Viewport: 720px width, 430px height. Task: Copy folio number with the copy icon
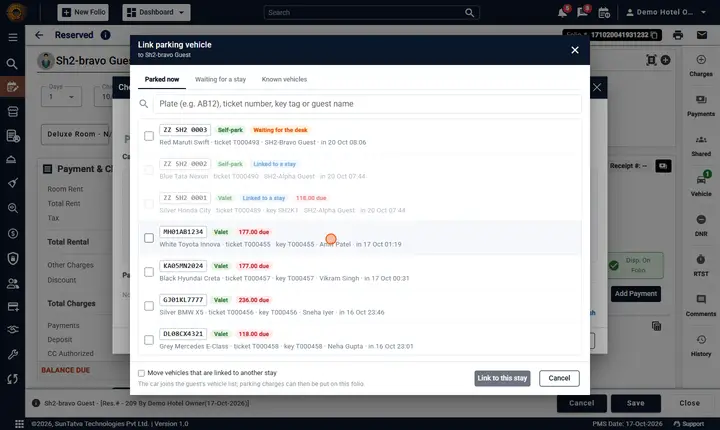[654, 35]
